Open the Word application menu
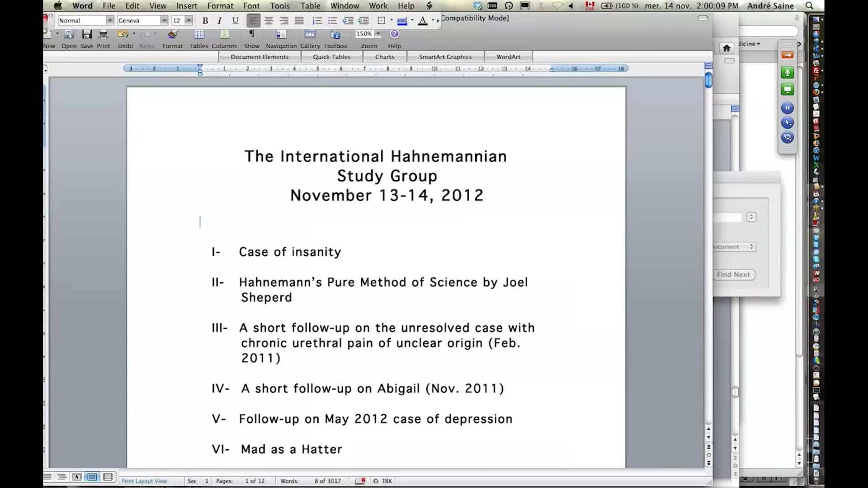The height and width of the screenshot is (488, 868). 82,5
